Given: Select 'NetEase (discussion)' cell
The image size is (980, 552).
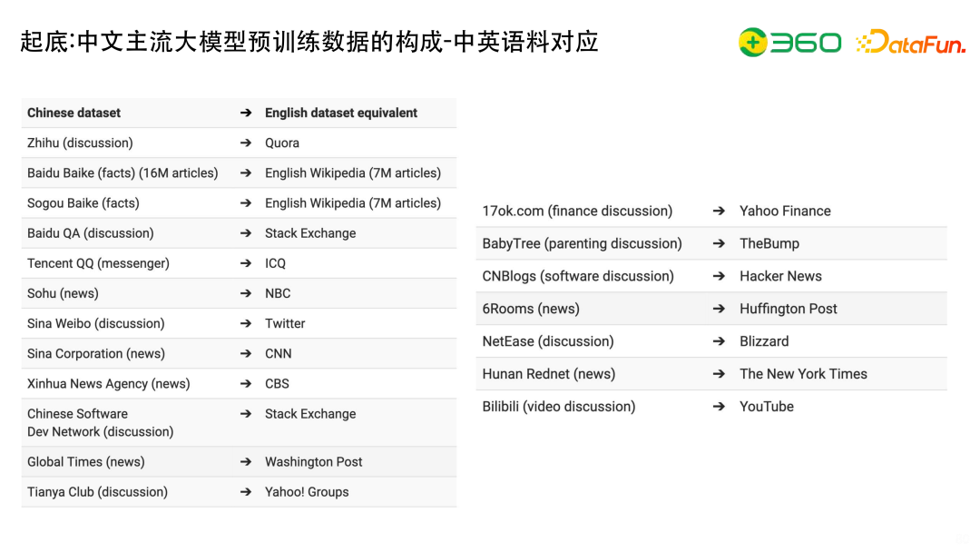Looking at the screenshot, I should [547, 341].
